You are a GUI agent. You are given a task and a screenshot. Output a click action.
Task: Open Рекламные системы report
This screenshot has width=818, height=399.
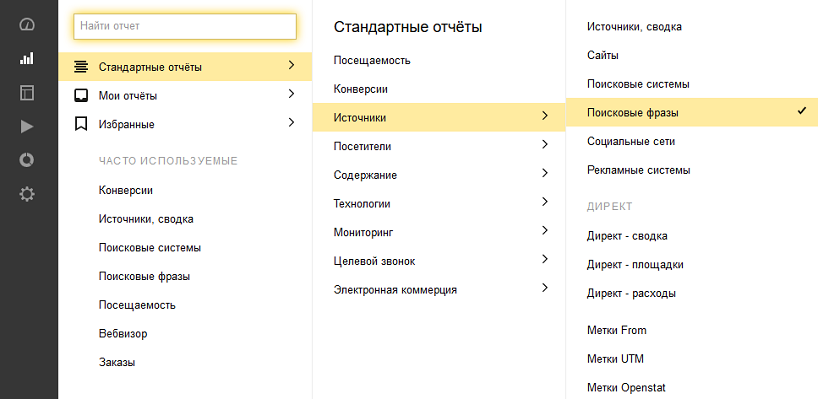[x=639, y=170]
